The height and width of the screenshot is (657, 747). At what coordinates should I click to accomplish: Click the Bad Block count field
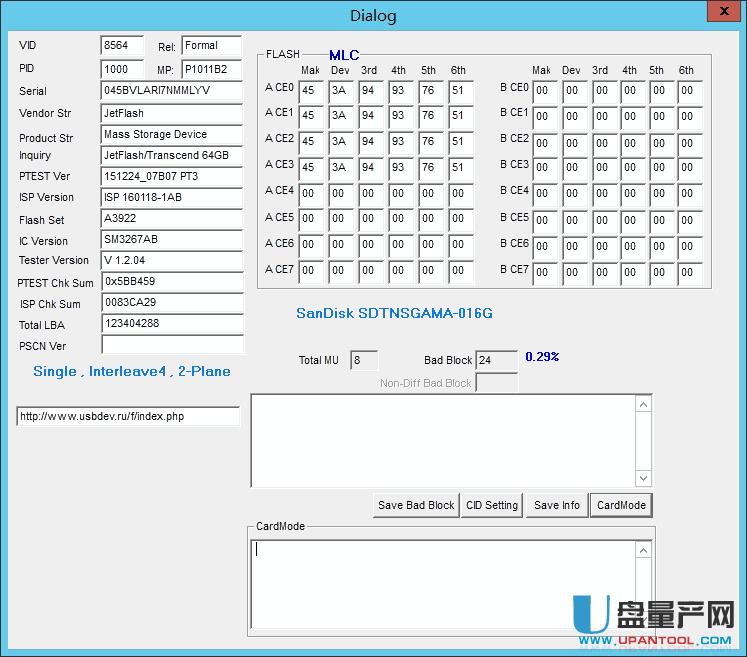pyautogui.click(x=496, y=360)
